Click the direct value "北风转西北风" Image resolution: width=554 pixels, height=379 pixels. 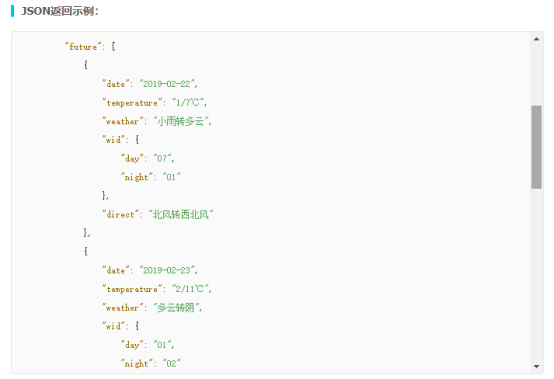click(x=181, y=214)
